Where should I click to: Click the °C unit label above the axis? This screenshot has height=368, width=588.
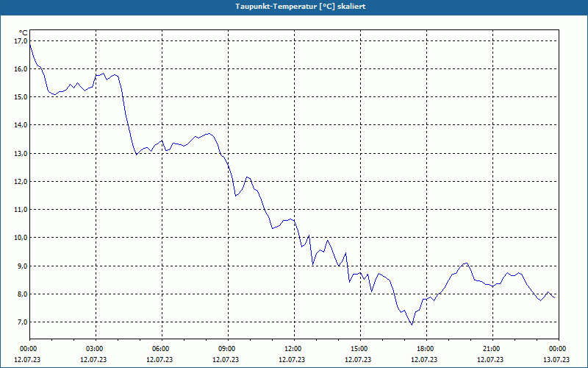24,33
